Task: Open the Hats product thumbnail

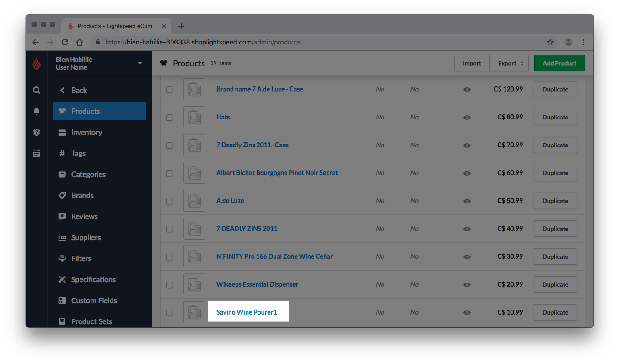Action: click(194, 117)
